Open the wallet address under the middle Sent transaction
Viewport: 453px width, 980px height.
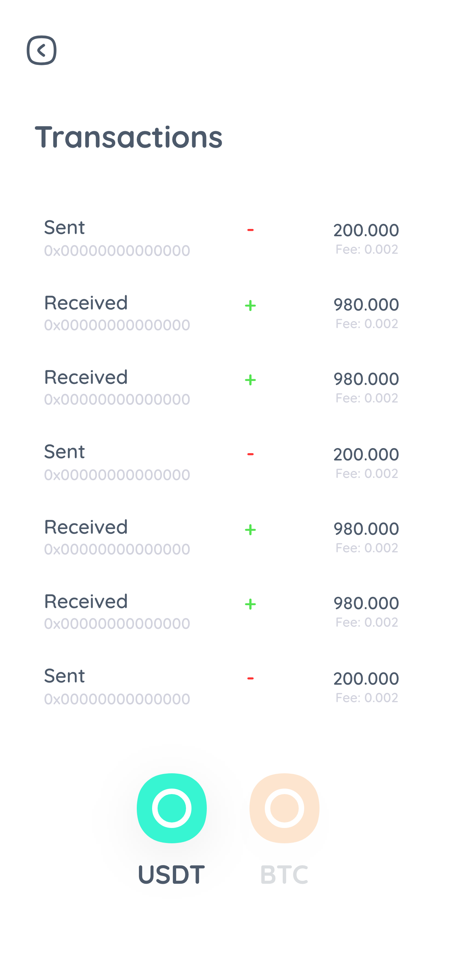(x=117, y=474)
